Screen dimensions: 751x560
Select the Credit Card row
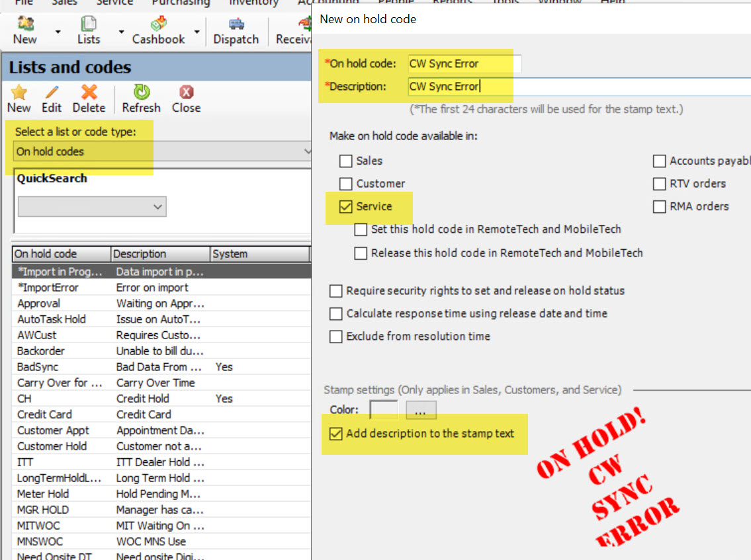coord(161,415)
